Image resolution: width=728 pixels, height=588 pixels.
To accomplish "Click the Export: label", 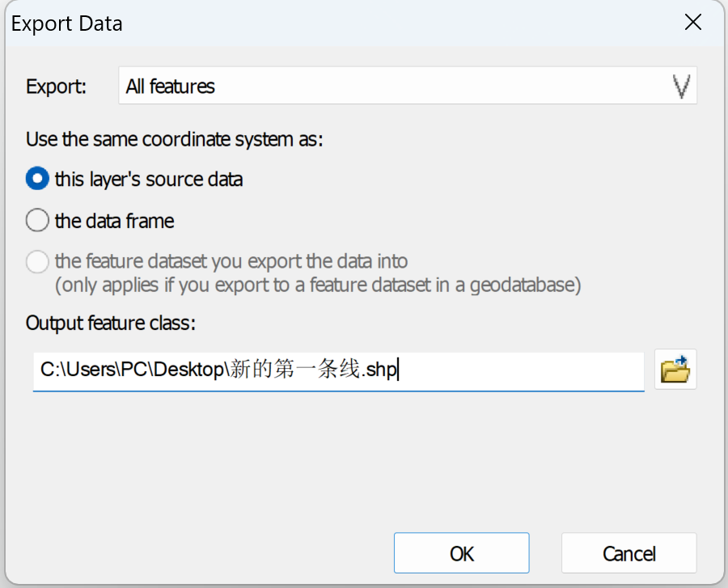I will 57,87.
